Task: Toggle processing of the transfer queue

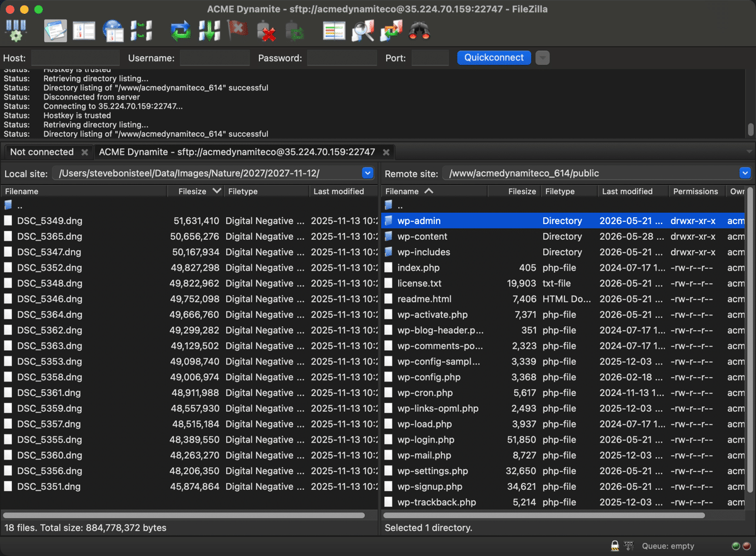Action: pos(209,30)
